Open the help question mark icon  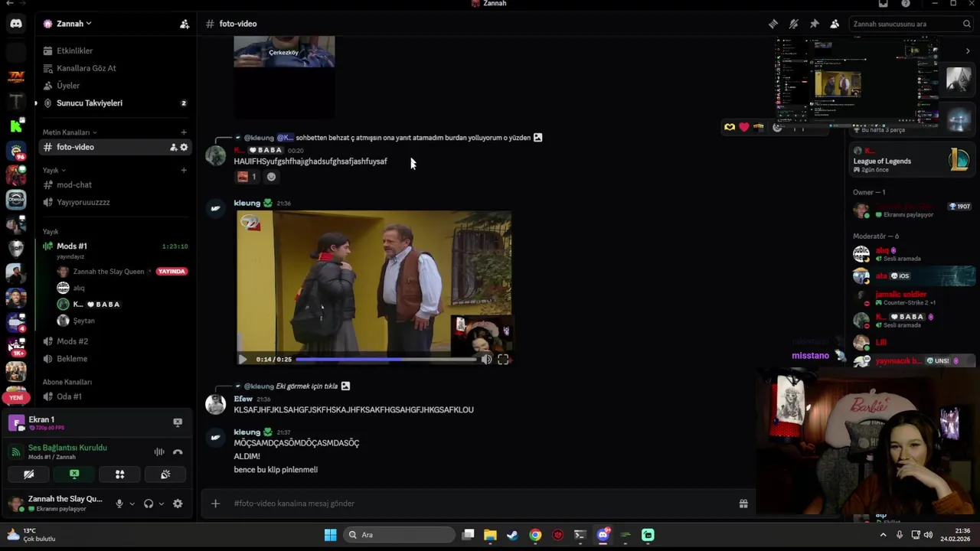[906, 4]
